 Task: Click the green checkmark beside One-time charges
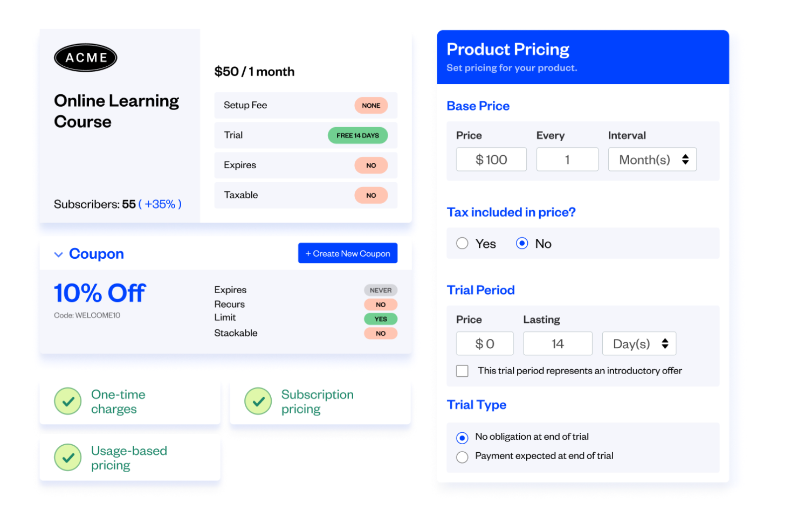click(67, 401)
